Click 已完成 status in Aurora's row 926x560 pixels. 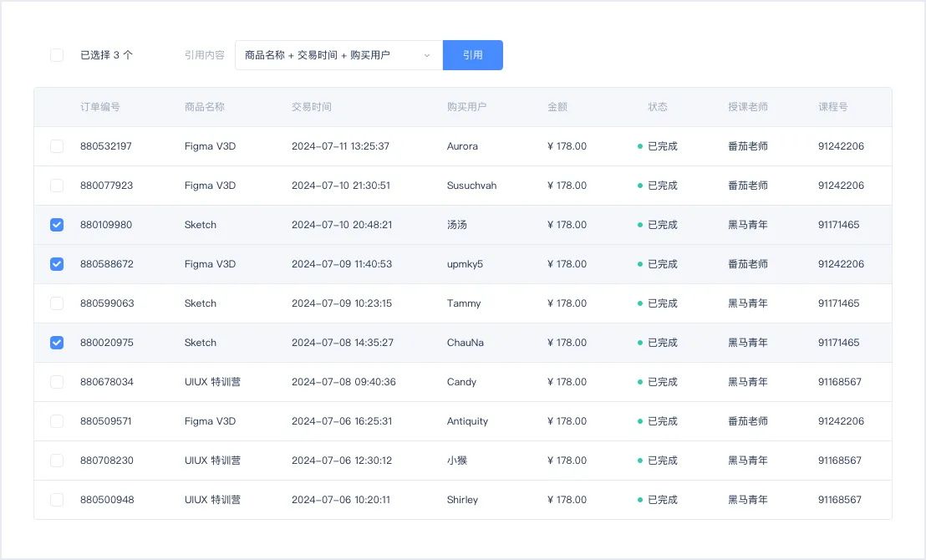pyautogui.click(x=663, y=146)
